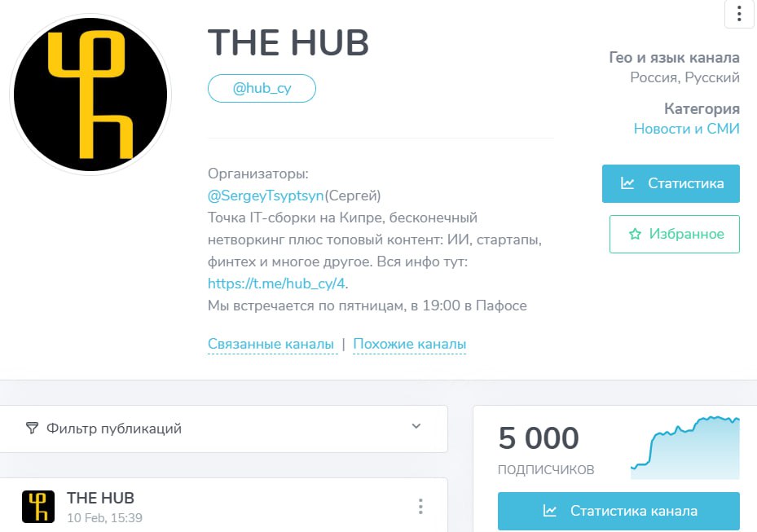Click the large THE HUB channel logo
Image resolution: width=757 pixels, height=532 pixels.
click(x=90, y=95)
